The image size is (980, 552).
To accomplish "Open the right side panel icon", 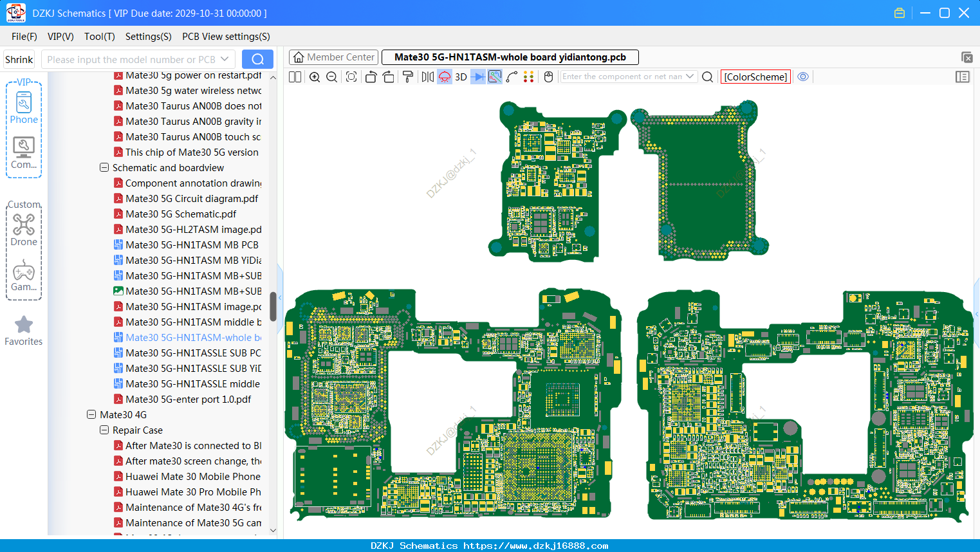I will pos(963,77).
